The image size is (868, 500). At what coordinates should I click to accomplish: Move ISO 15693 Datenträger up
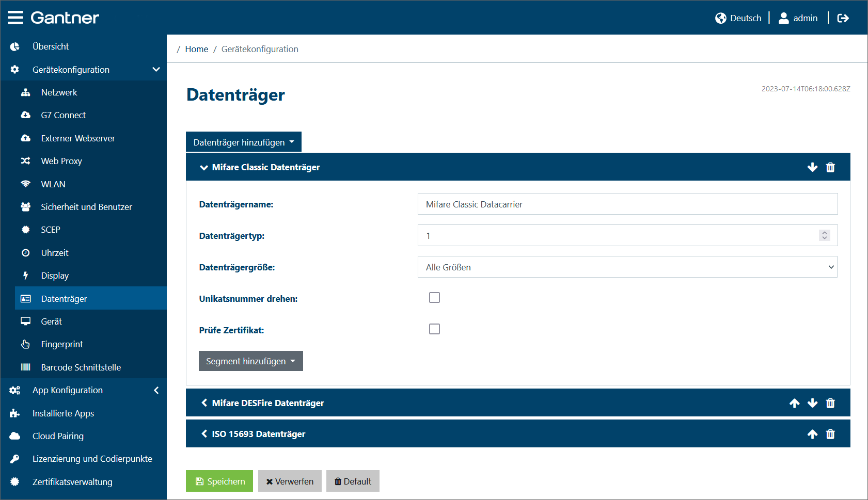pyautogui.click(x=812, y=434)
